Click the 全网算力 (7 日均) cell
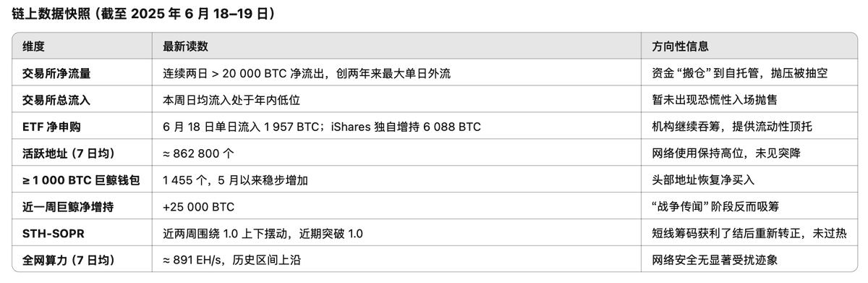This screenshot has width=868, height=283. (x=69, y=260)
